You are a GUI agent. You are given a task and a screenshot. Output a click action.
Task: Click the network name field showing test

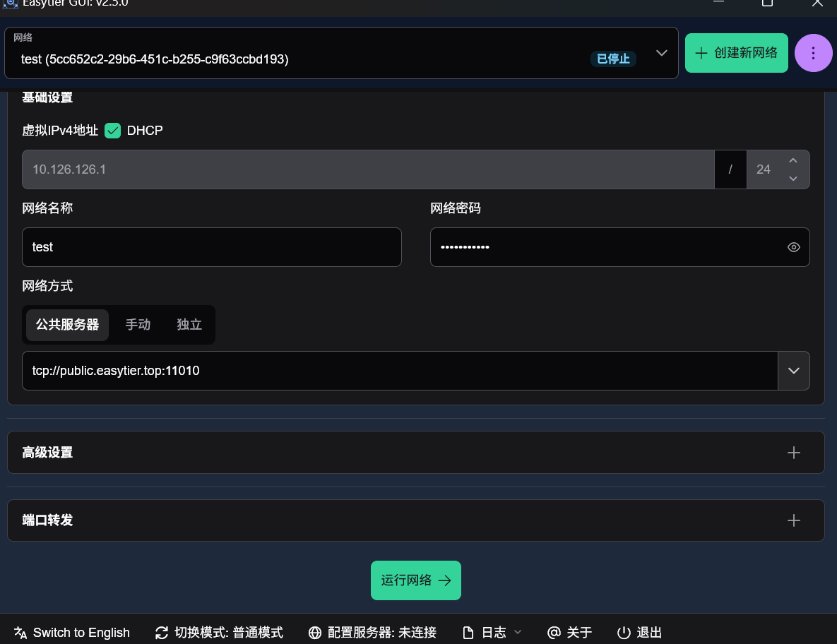coord(212,247)
